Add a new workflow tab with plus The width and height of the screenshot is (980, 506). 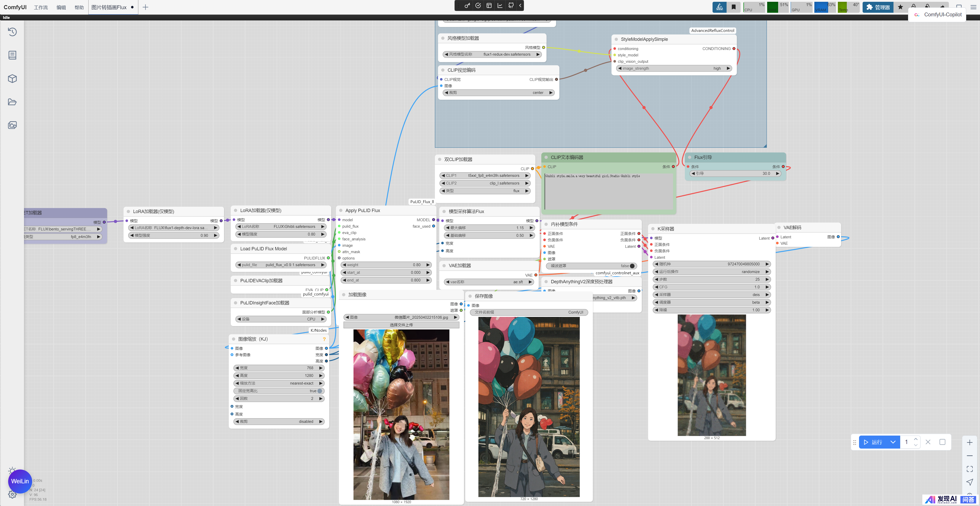[x=145, y=7]
